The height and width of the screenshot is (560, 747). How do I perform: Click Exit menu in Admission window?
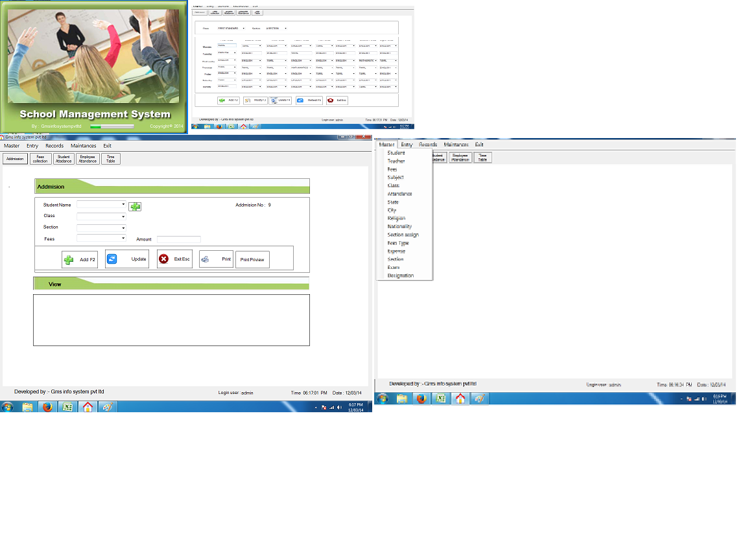pyautogui.click(x=107, y=146)
